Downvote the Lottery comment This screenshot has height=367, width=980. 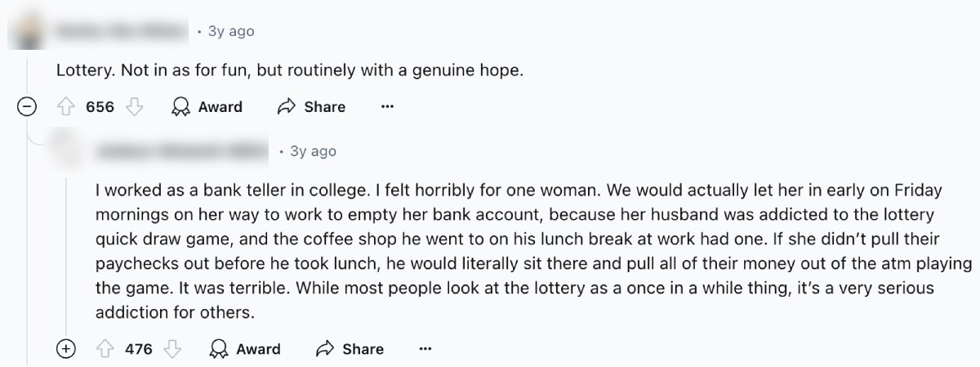point(137,107)
